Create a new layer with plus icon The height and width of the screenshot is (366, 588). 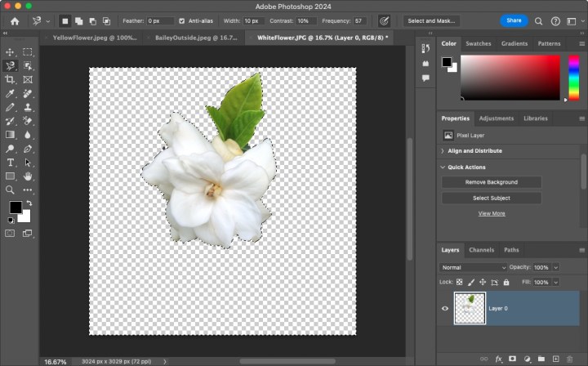click(555, 359)
